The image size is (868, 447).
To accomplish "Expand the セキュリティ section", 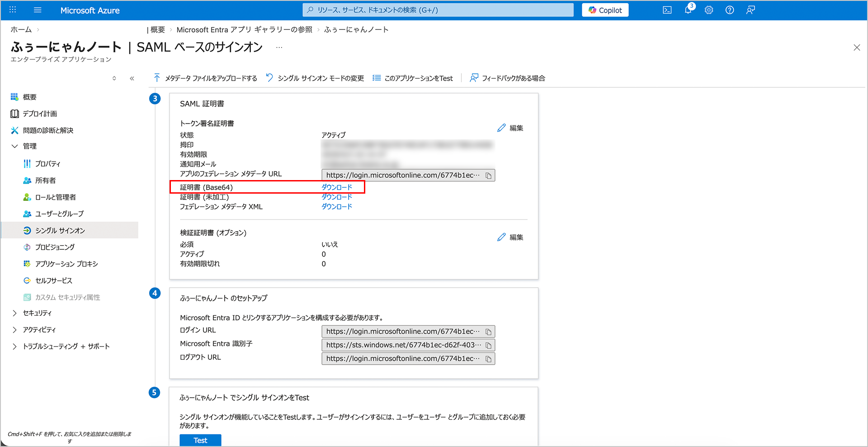I will [14, 313].
